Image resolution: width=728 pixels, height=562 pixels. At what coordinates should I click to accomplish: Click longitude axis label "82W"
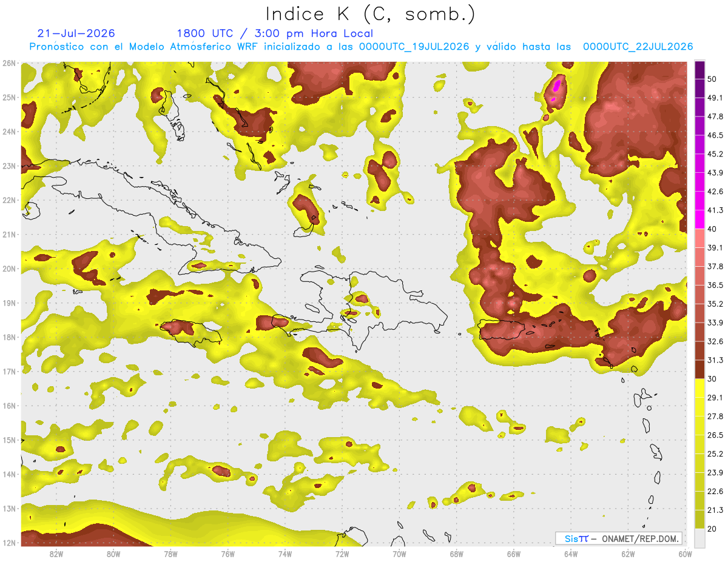(x=56, y=554)
